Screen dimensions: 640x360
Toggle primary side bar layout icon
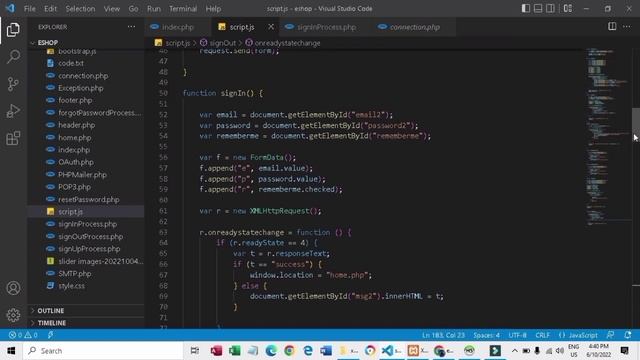526,8
